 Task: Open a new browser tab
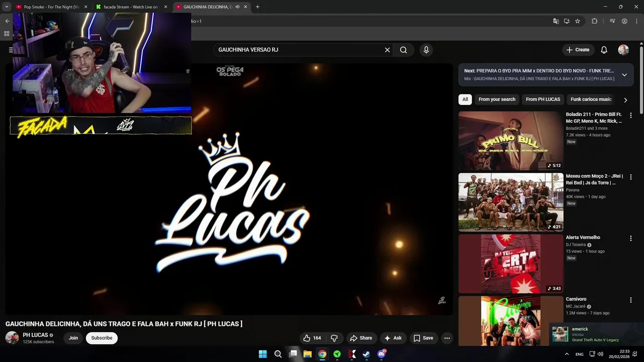point(258,7)
